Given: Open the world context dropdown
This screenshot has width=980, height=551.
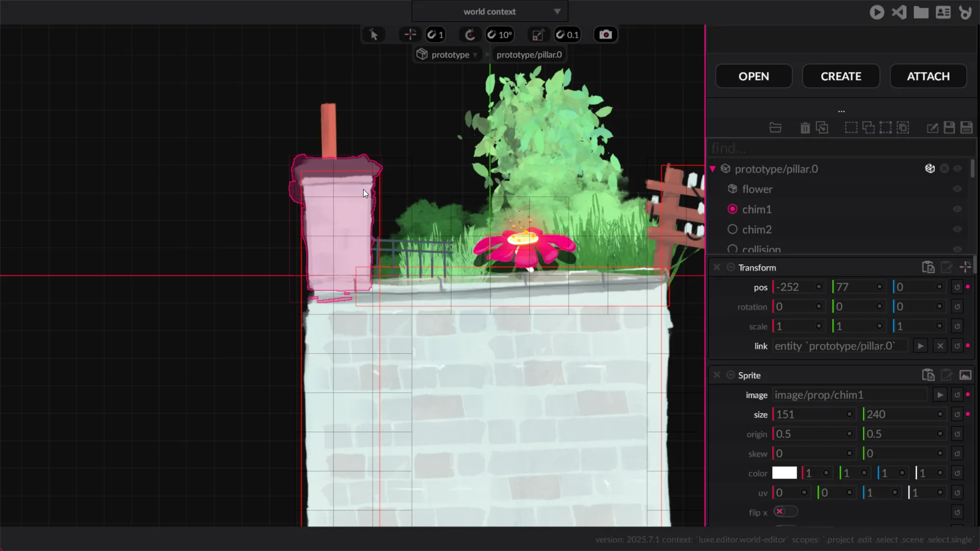Looking at the screenshot, I should click(490, 11).
